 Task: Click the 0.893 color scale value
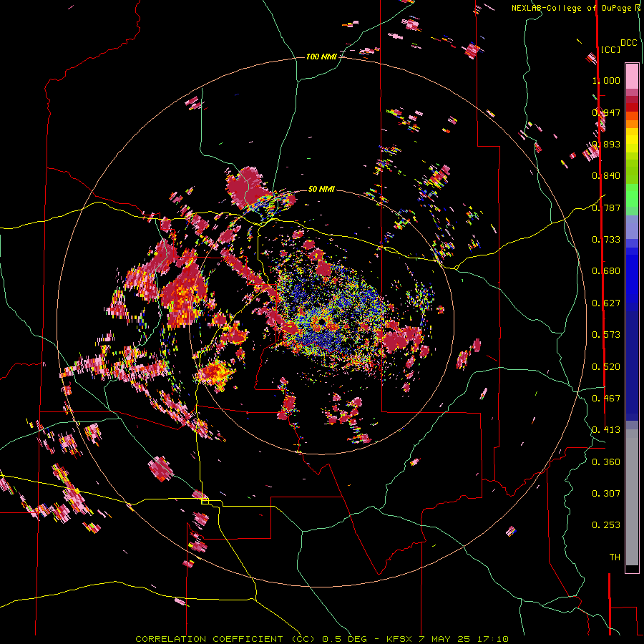click(x=606, y=144)
